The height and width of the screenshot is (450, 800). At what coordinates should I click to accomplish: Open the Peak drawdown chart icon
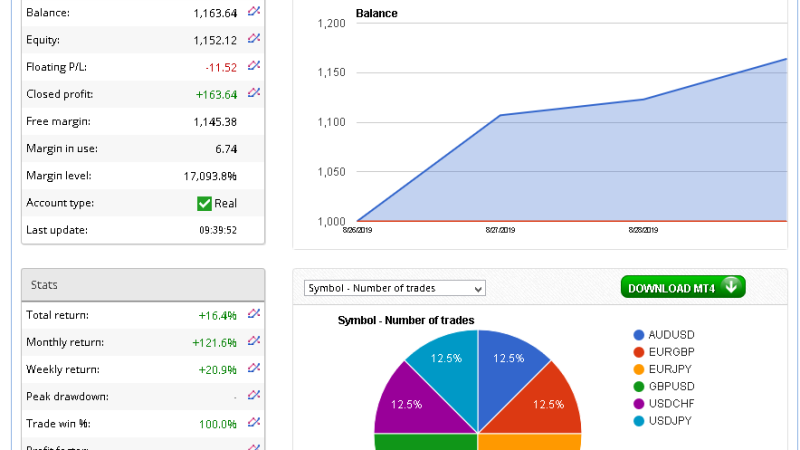pyautogui.click(x=254, y=395)
